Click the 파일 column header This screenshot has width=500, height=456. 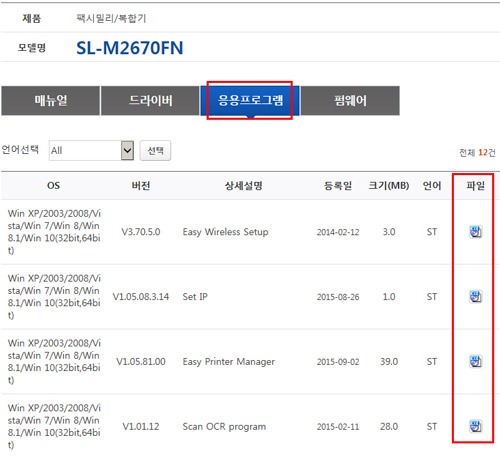coord(475,186)
